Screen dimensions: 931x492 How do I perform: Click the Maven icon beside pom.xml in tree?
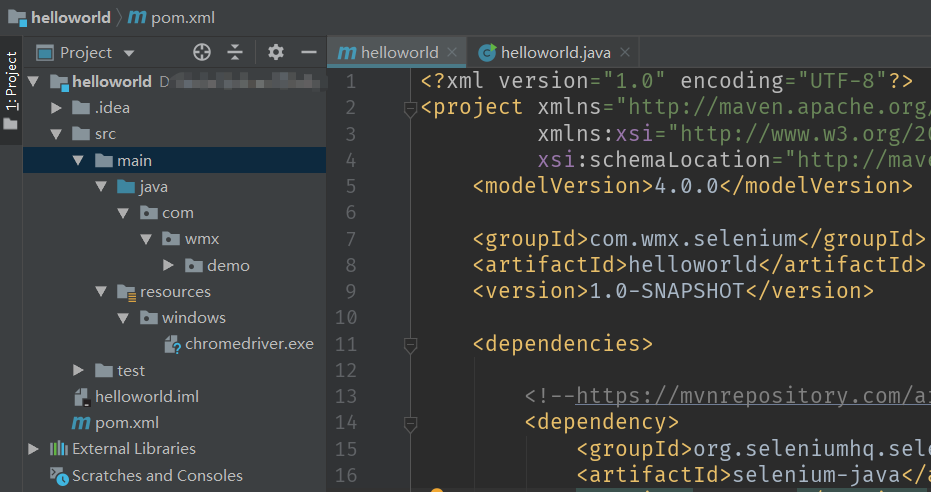[81, 423]
